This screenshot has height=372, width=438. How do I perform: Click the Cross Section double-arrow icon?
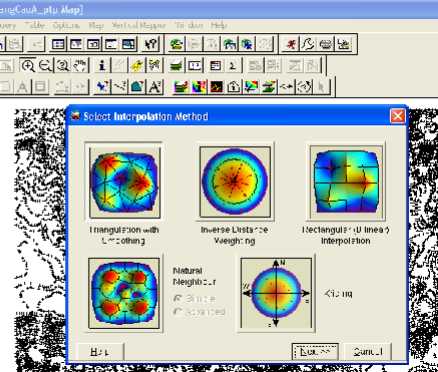286,87
